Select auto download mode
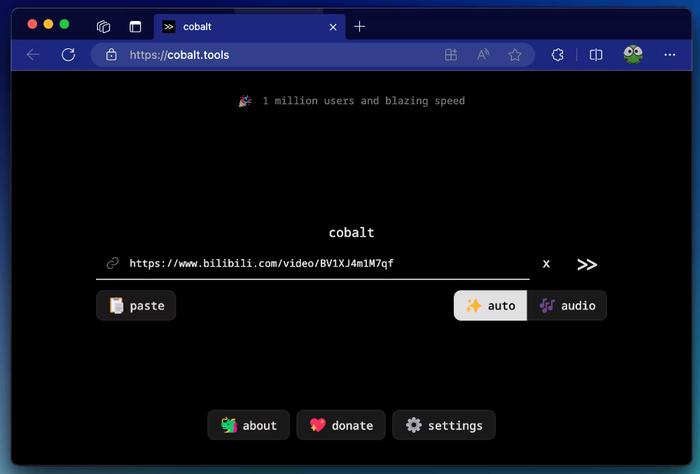 click(491, 306)
